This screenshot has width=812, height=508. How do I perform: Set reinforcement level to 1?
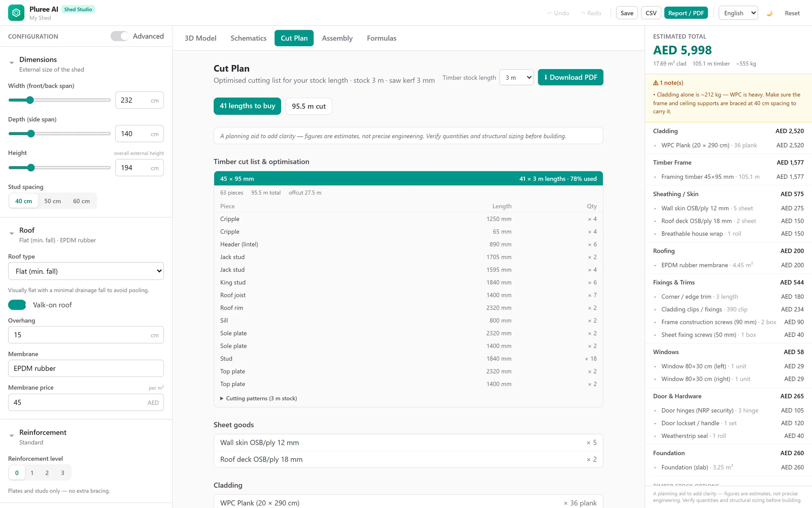click(x=32, y=473)
